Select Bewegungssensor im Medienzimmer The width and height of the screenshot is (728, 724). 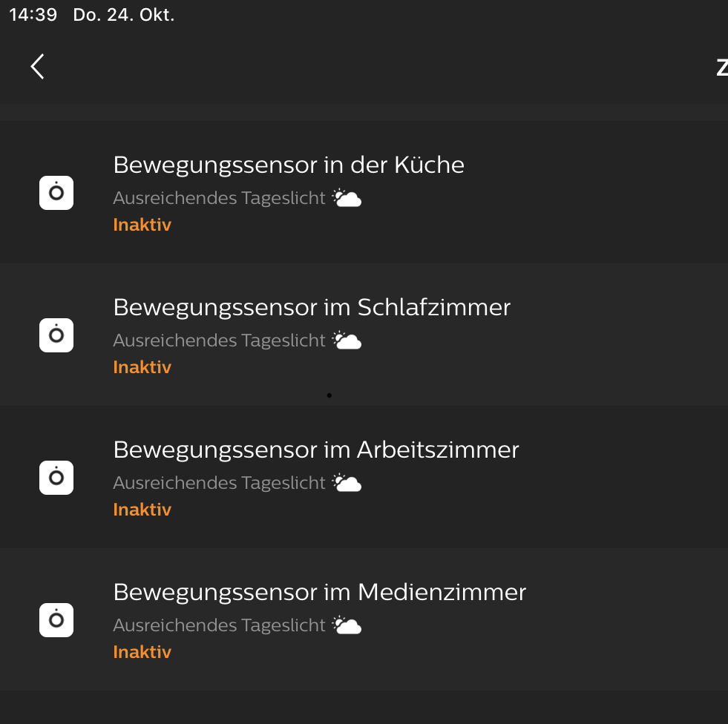(319, 592)
